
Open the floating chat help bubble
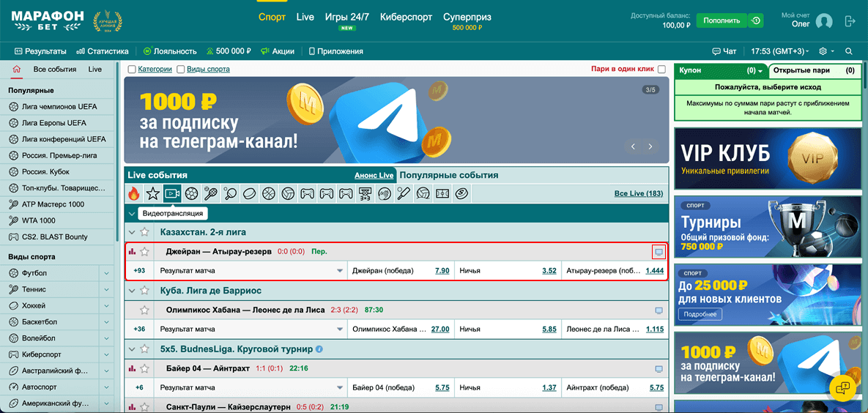843,386
